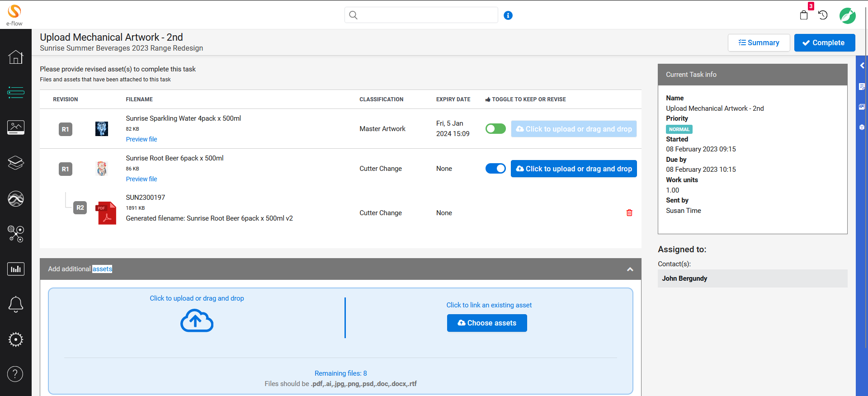
Task: Toggle keep or revise for Sparkling Water
Action: [x=495, y=129]
